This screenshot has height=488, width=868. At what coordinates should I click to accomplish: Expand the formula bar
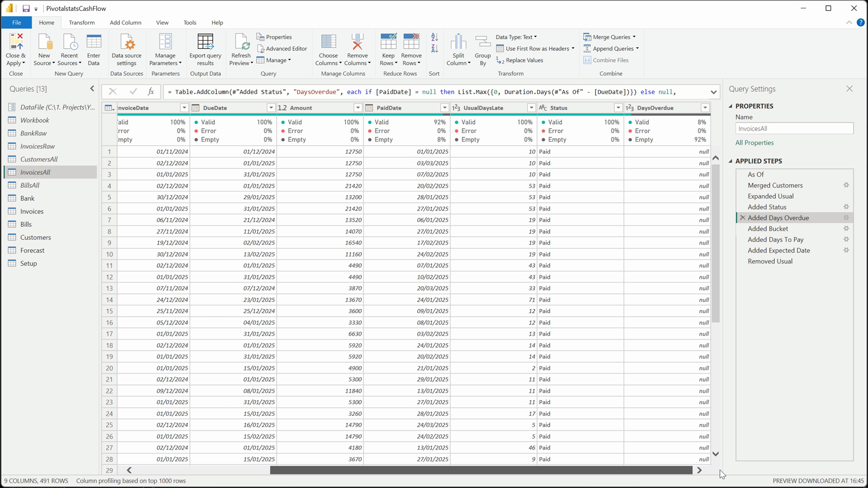(x=713, y=92)
